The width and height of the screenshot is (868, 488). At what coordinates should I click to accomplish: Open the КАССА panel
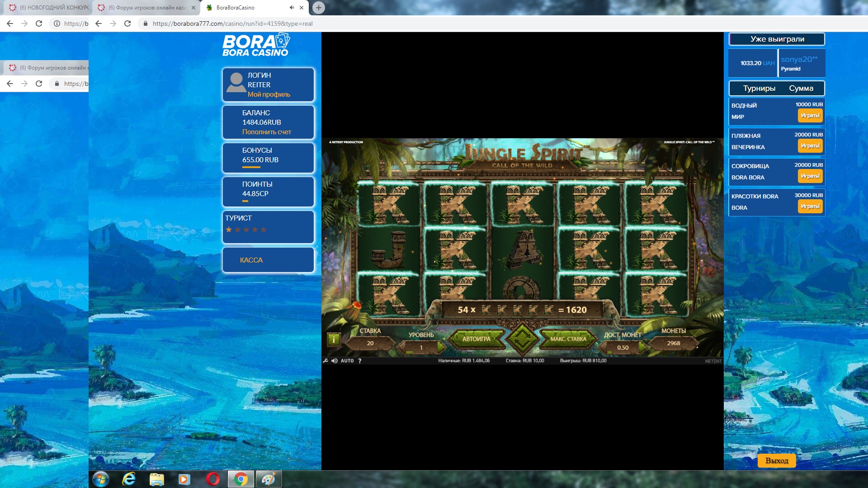pos(251,260)
